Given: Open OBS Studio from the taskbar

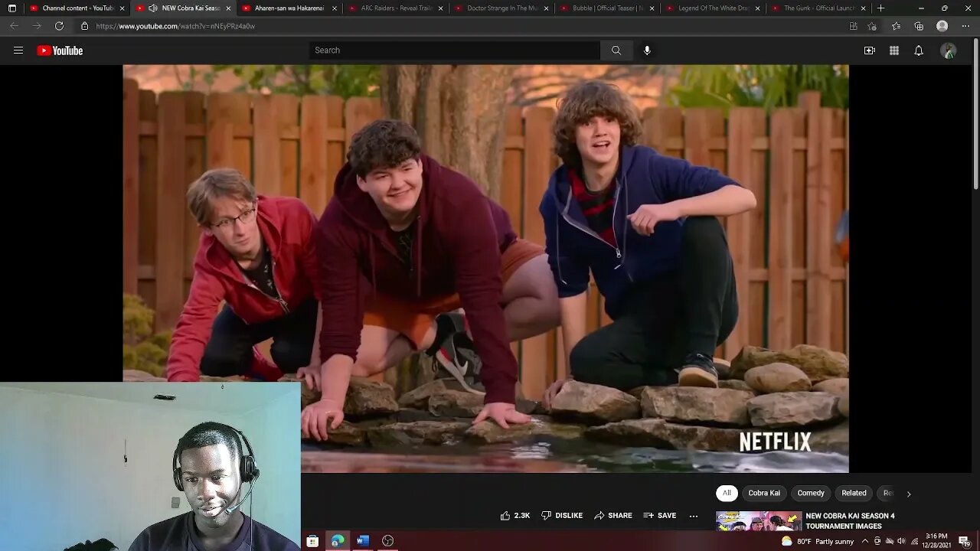Looking at the screenshot, I should [x=387, y=541].
